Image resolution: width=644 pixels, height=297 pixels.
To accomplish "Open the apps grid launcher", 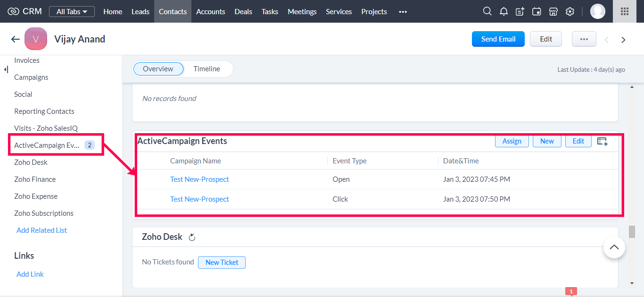I will (x=625, y=11).
